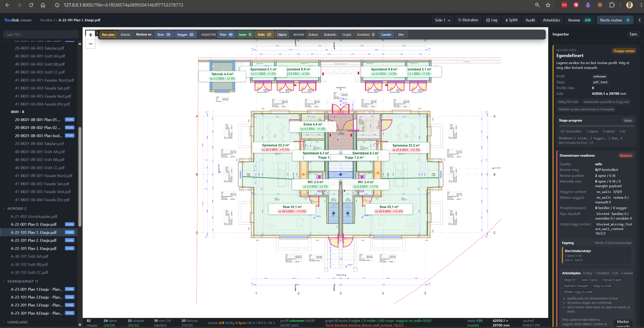Click the red extension icon in browser toolbar
This screenshot has width=644, height=328.
pos(564,5)
